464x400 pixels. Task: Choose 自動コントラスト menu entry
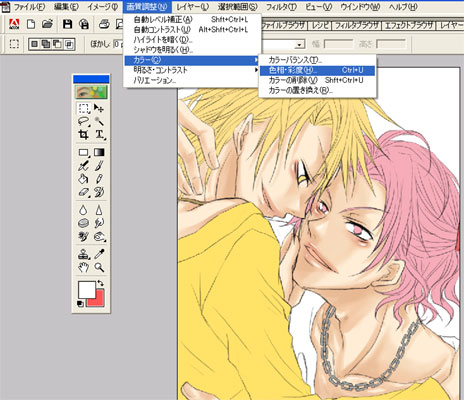coord(192,30)
